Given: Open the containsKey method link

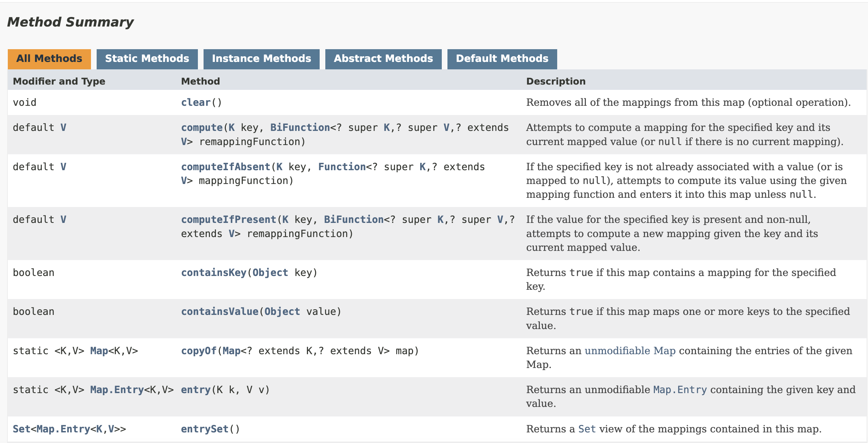Looking at the screenshot, I should click(213, 273).
